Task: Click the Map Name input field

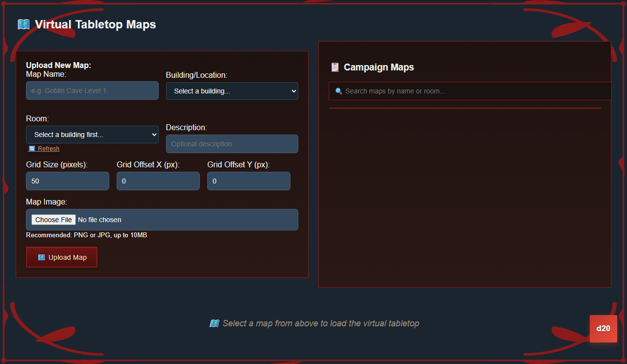Action: click(92, 91)
